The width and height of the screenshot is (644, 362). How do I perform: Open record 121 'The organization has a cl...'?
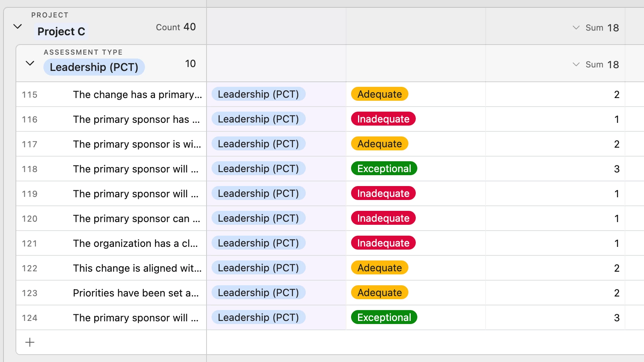135,243
